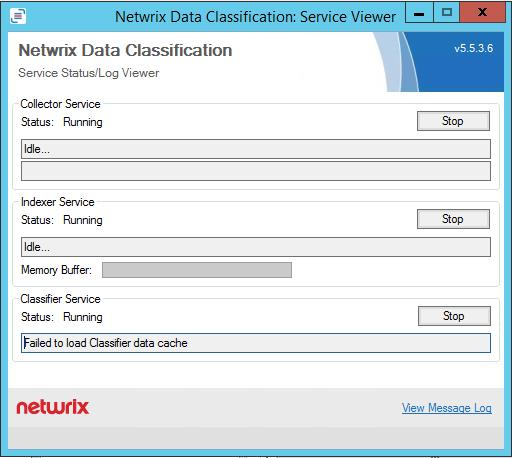Click the Classifier Service Running status text
The image size is (512, 458).
(83, 317)
